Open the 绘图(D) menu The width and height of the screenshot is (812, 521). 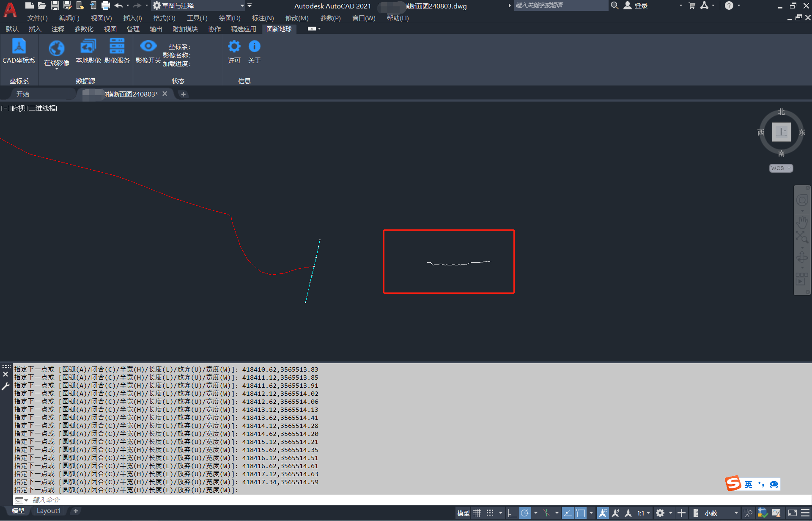pyautogui.click(x=229, y=18)
